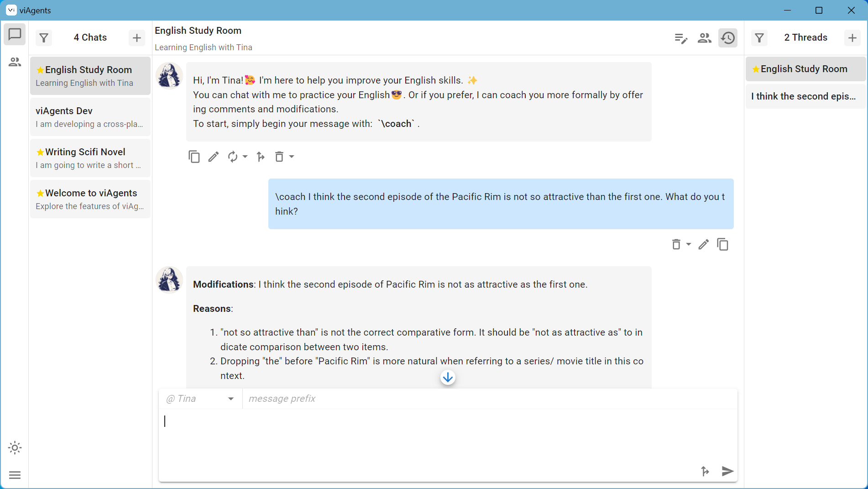Open the viAgents Dev chat
This screenshot has width=868, height=489.
(x=90, y=117)
